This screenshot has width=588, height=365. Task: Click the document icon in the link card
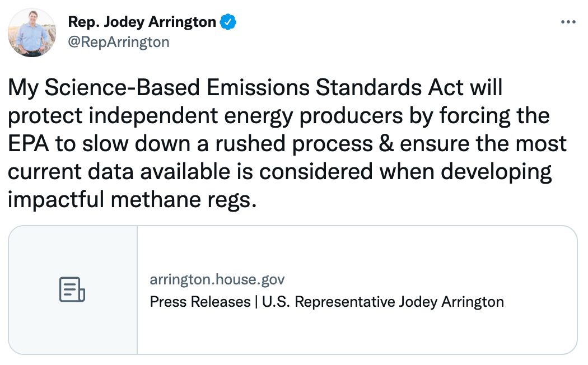click(x=72, y=290)
